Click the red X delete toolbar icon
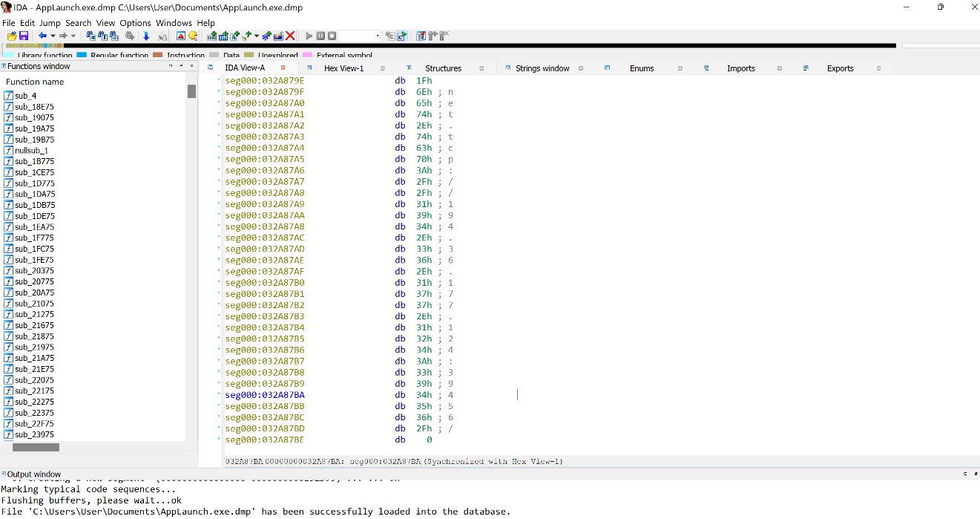Screen dimensions: 980x519 coord(290,36)
